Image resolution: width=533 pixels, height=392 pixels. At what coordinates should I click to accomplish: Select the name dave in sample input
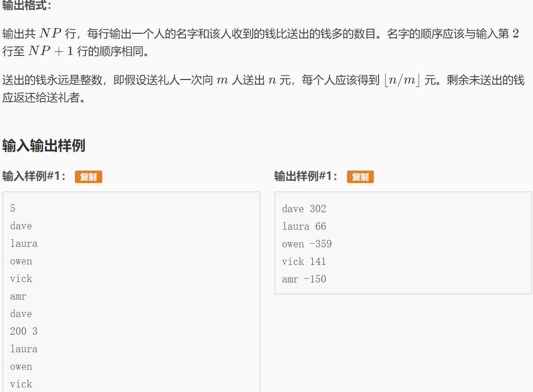21,226
